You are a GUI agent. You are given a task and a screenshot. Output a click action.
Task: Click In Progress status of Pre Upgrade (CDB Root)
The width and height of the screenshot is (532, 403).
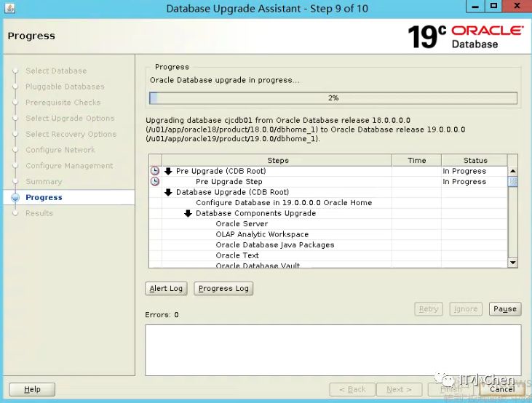(x=464, y=171)
